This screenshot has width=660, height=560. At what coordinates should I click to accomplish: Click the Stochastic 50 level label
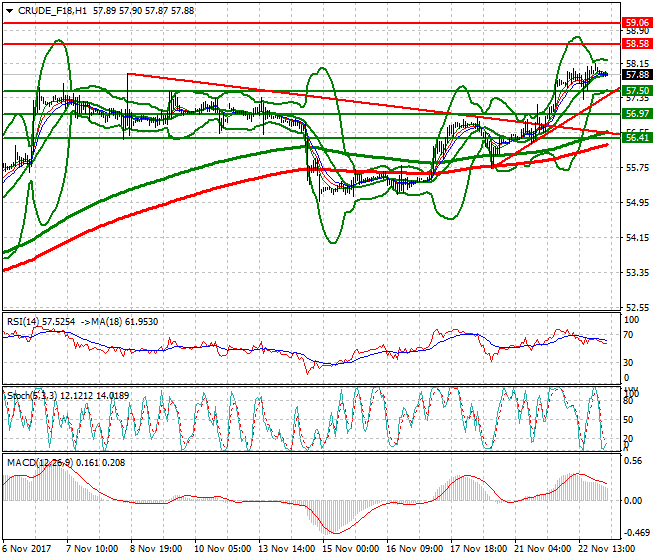(x=628, y=420)
